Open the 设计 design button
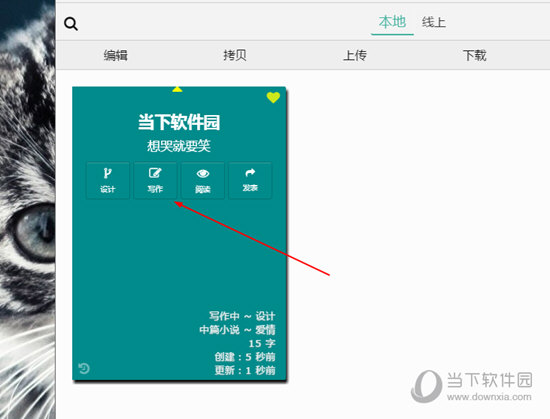The height and width of the screenshot is (419, 550). [108, 181]
